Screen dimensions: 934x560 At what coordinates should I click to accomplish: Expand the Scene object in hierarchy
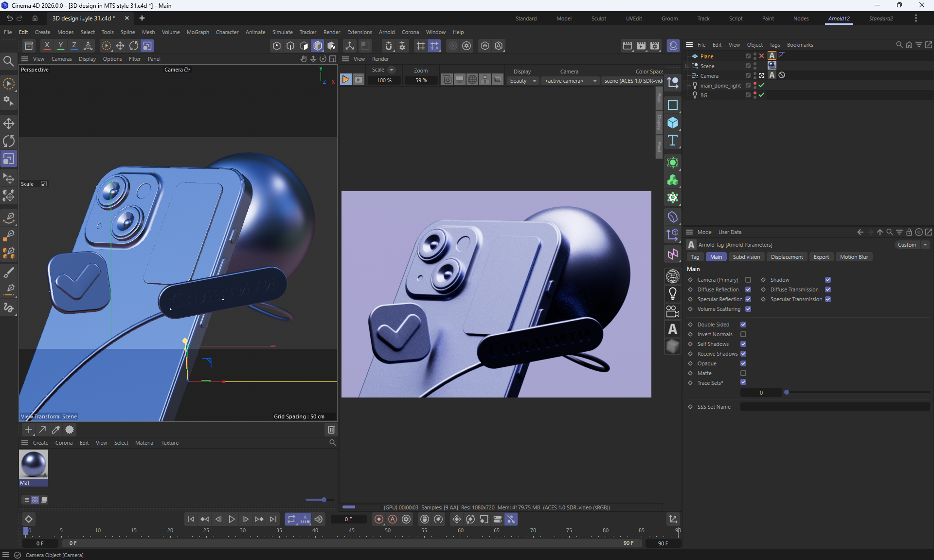[x=687, y=66]
